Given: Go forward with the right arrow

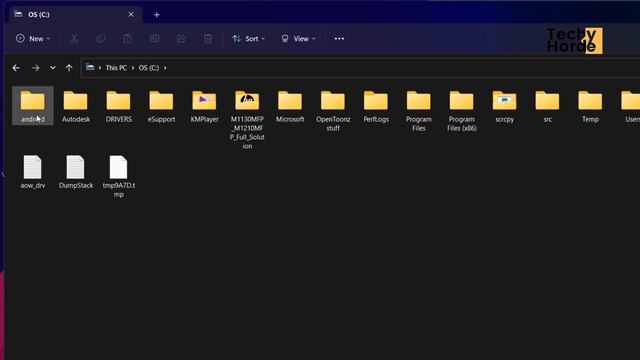Looking at the screenshot, I should [x=36, y=68].
